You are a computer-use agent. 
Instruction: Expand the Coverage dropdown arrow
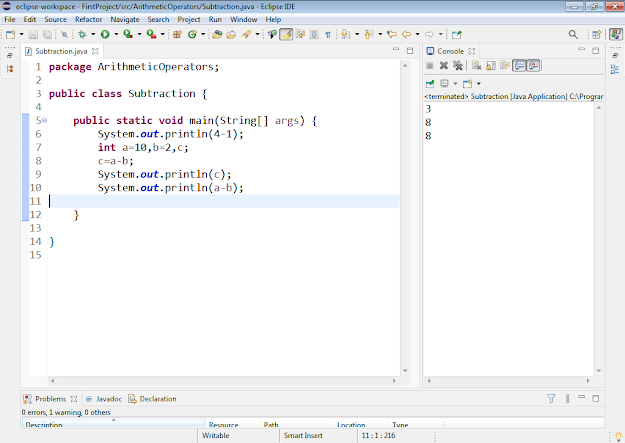tap(139, 35)
